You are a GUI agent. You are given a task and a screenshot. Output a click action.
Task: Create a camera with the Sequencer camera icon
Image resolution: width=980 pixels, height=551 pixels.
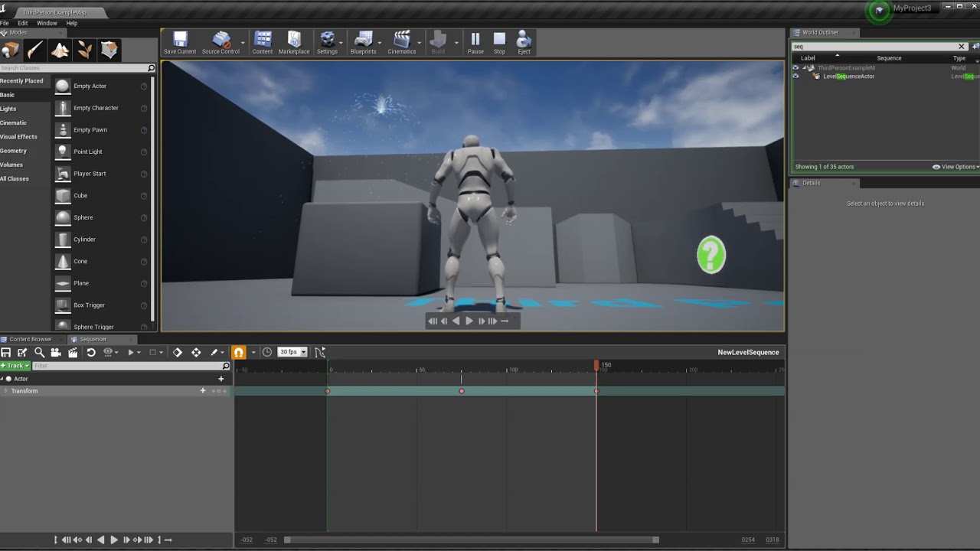56,352
